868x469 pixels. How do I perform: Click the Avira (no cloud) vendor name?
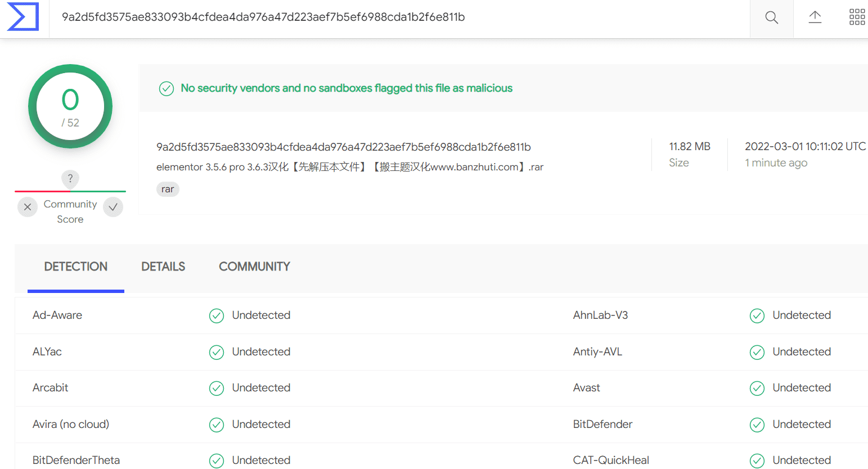tap(71, 425)
